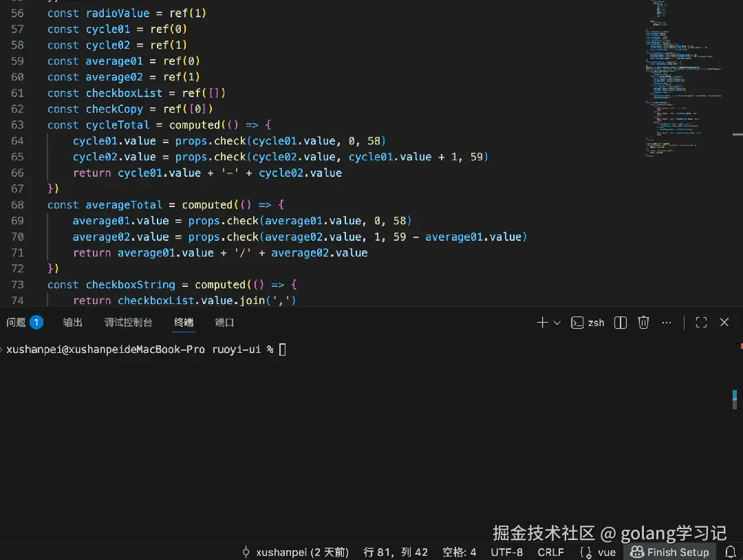Expand the new terminal launch profile dropdown
Screen dimensions: 743x560
(557, 323)
